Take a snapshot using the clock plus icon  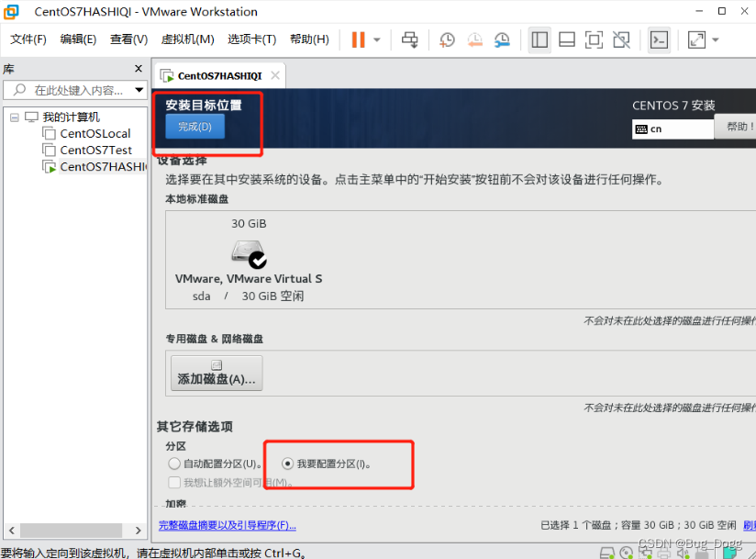[447, 39]
